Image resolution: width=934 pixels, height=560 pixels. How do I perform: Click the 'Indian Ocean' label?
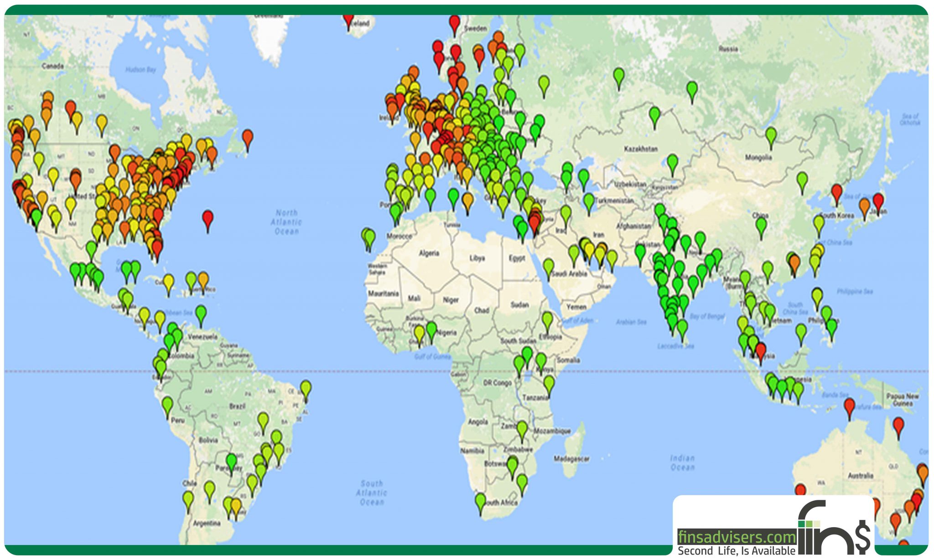pyautogui.click(x=683, y=462)
